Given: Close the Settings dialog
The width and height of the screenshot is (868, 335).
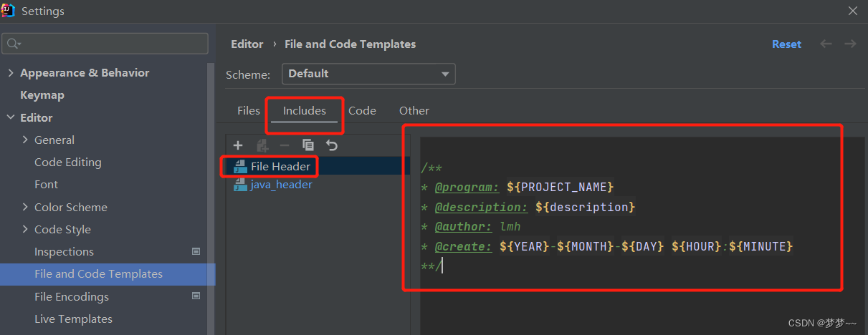Looking at the screenshot, I should (x=852, y=11).
